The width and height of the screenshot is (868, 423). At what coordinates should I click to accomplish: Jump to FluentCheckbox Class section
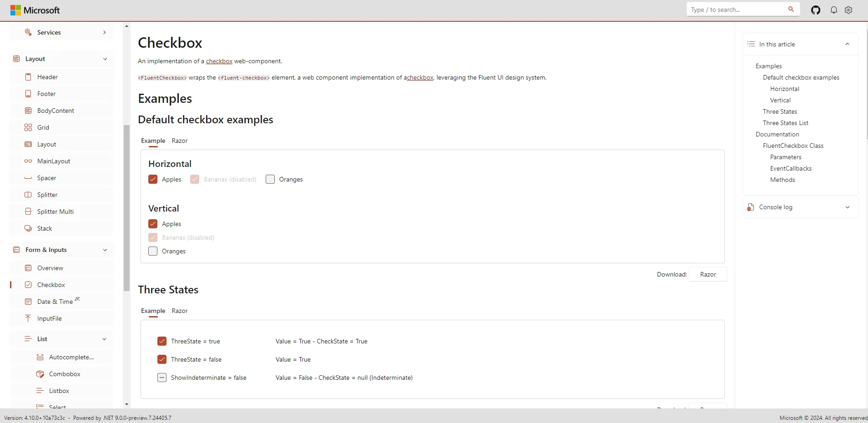(793, 146)
